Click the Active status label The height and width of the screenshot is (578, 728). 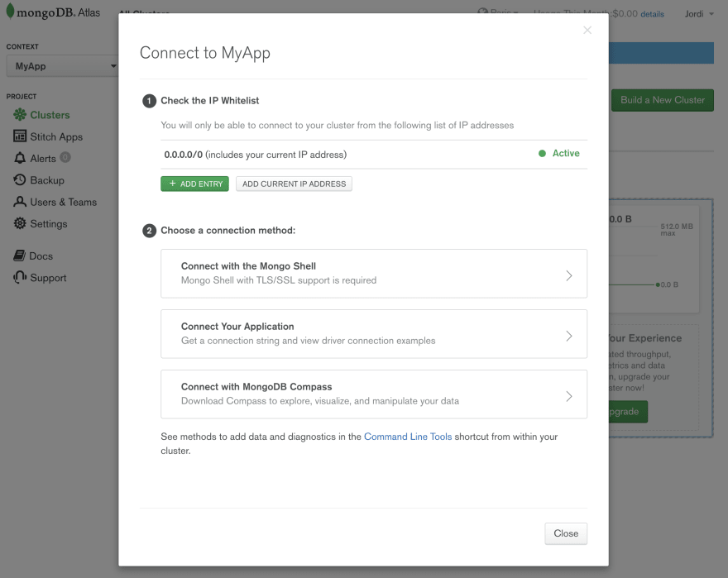[x=566, y=153]
